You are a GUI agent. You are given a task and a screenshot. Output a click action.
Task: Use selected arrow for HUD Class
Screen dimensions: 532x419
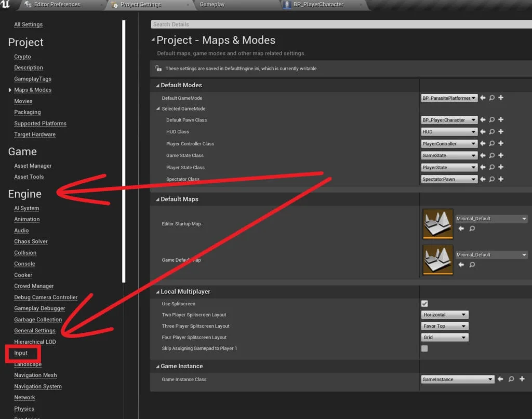point(483,131)
